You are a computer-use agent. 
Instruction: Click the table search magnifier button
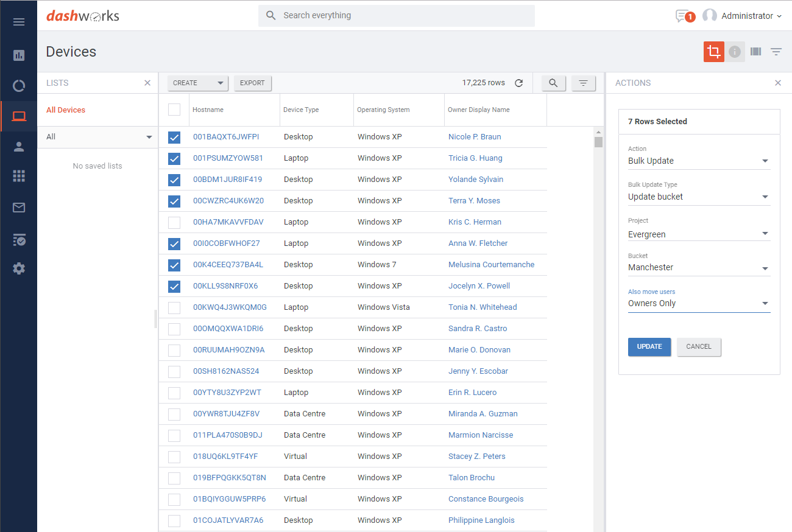coord(553,83)
